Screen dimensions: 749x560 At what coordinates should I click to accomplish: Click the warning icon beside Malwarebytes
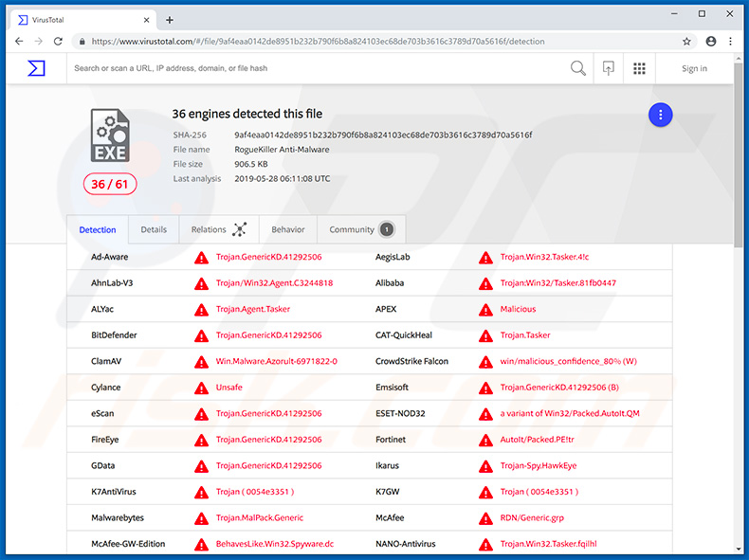pos(201,518)
